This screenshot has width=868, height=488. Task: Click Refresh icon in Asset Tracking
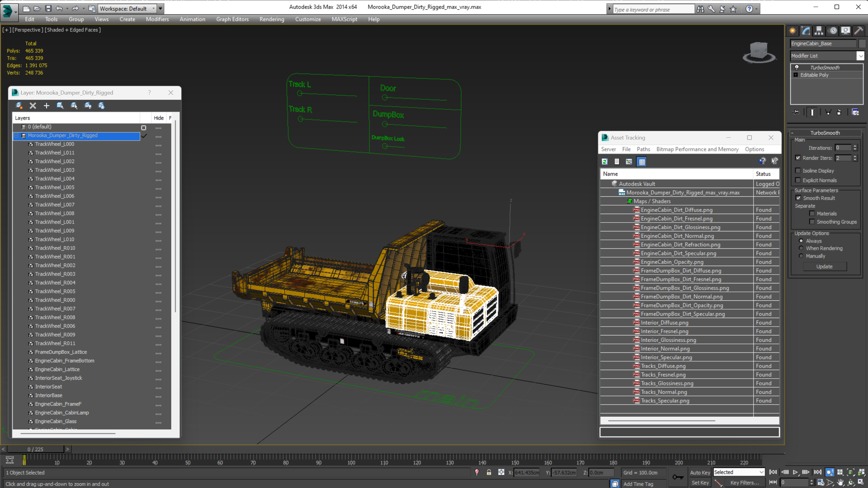coord(605,162)
